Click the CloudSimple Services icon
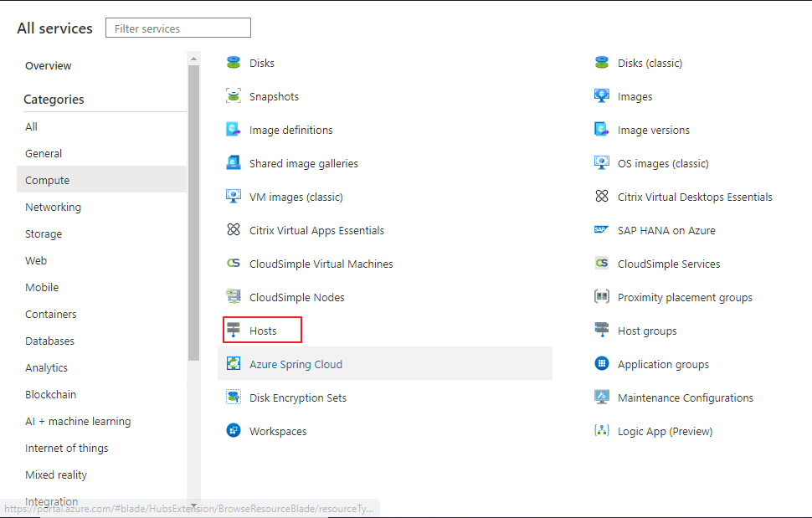 pos(602,264)
